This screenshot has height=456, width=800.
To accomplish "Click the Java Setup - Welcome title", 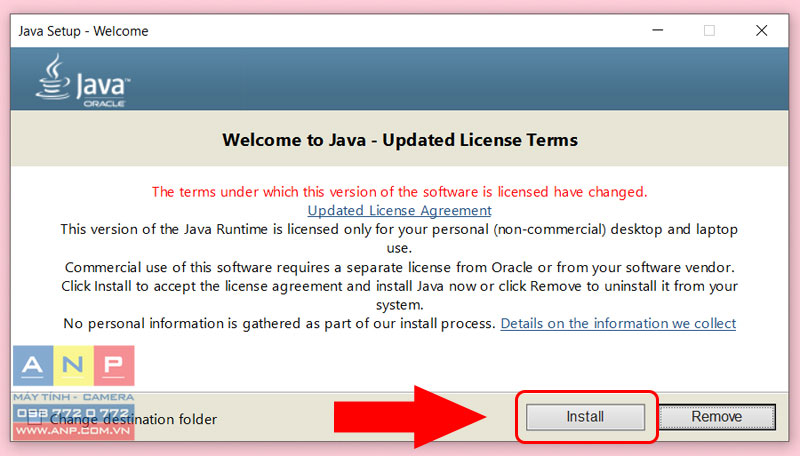I will click(x=84, y=31).
